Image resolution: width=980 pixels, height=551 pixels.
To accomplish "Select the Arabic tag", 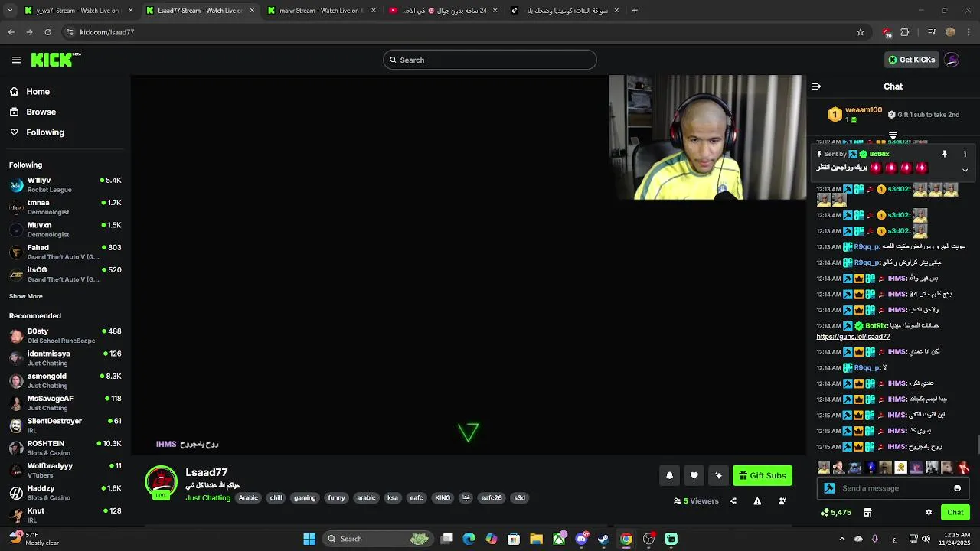I will [x=248, y=498].
